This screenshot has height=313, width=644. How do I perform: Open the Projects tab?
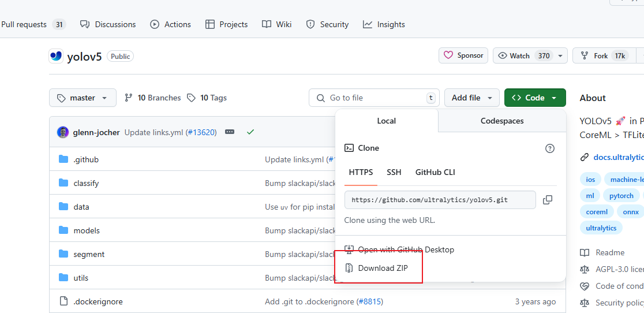(226, 25)
